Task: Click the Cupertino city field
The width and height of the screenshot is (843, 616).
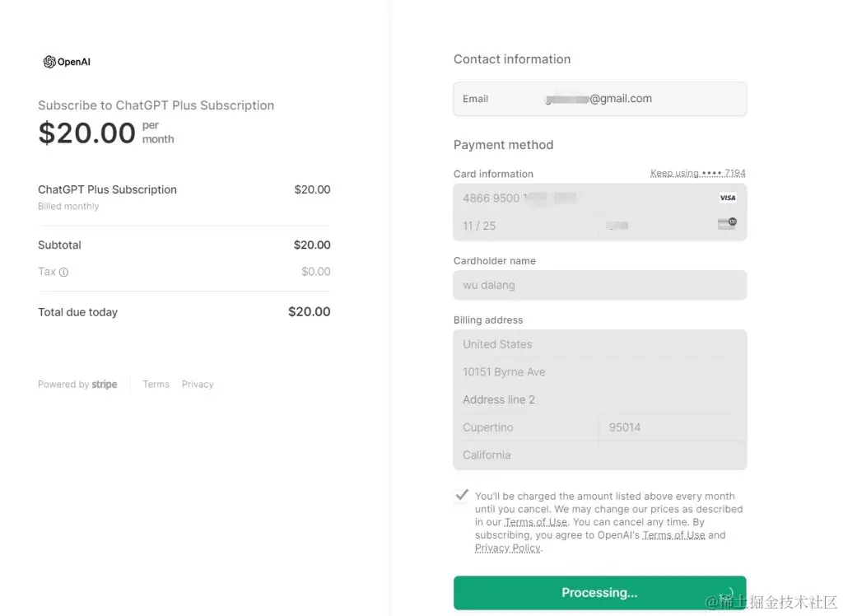Action: click(526, 427)
